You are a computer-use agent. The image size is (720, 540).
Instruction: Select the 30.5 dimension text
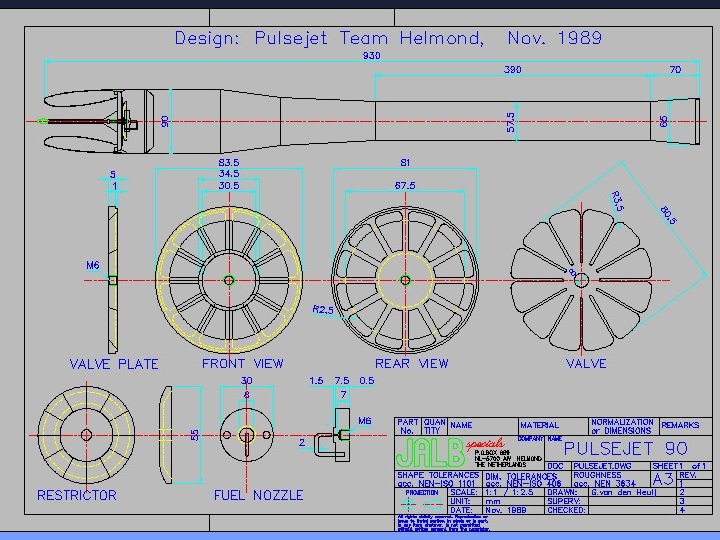(x=229, y=186)
